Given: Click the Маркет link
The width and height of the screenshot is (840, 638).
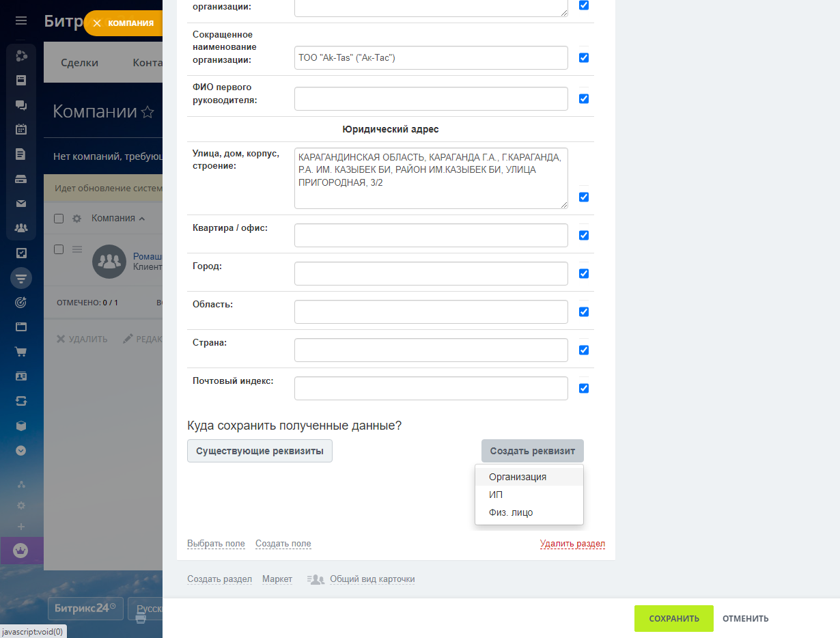Looking at the screenshot, I should [277, 579].
